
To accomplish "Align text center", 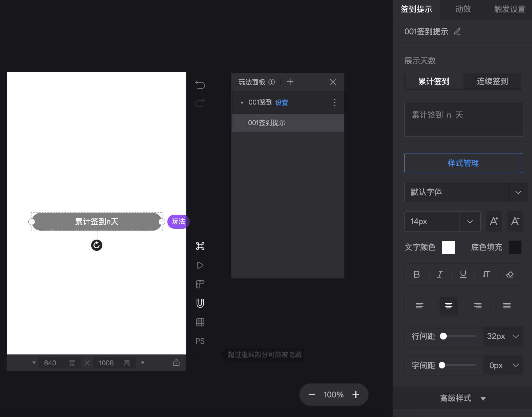I will pos(448,306).
